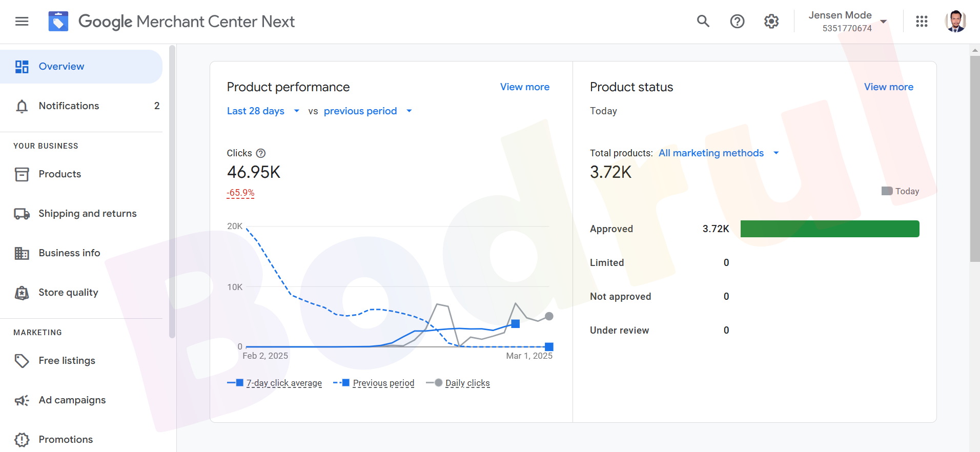Click the Limited status row label
Screen dimensions: 980x452
[607, 263]
